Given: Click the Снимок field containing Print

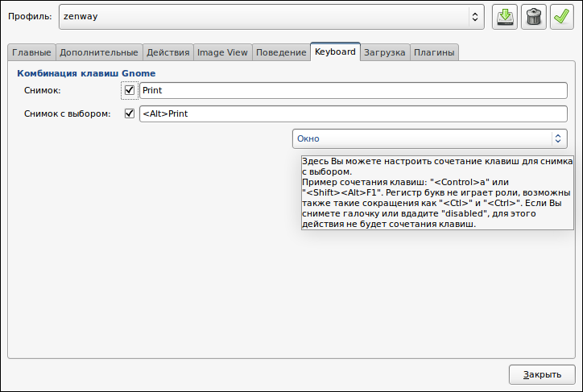Looking at the screenshot, I should [354, 90].
